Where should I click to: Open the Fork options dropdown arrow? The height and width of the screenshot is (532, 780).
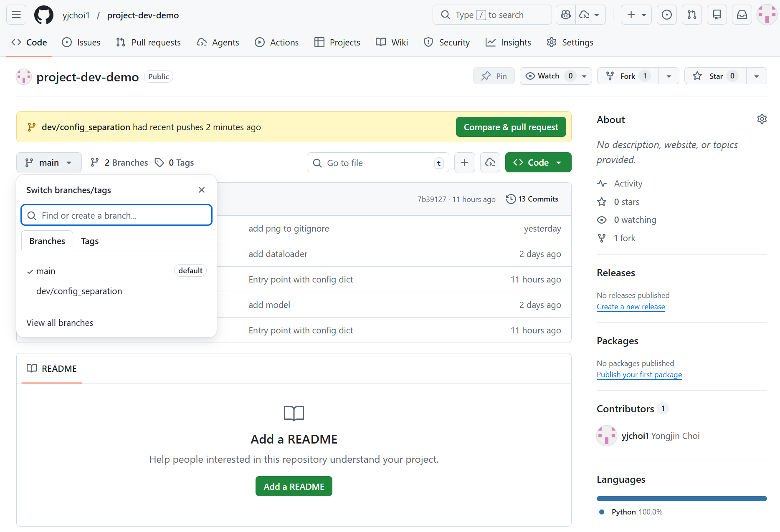coord(669,76)
